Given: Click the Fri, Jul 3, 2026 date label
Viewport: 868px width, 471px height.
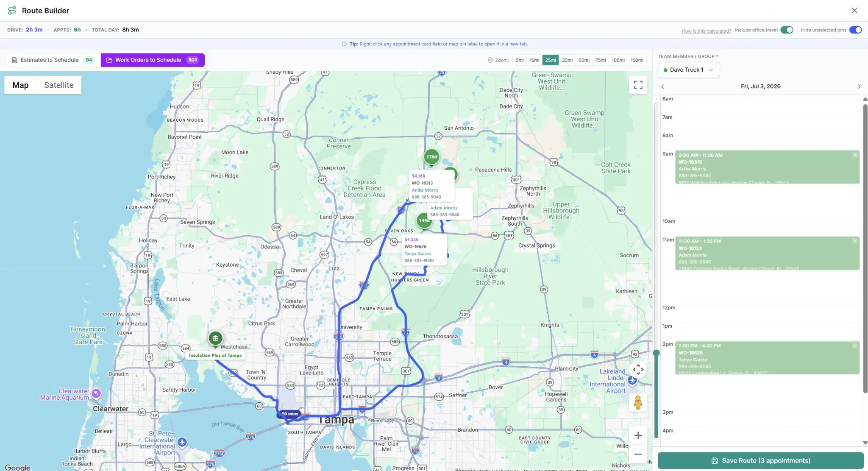Looking at the screenshot, I should coord(760,86).
